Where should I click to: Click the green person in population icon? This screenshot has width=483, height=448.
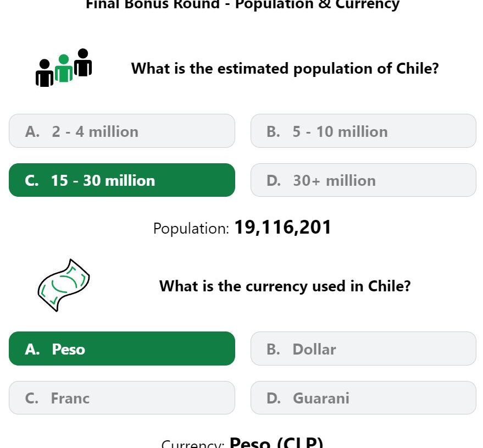(x=64, y=68)
